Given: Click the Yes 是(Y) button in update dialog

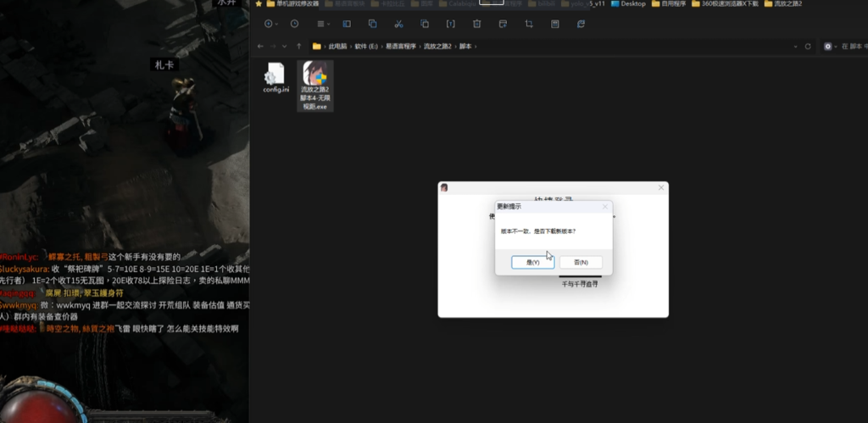Looking at the screenshot, I should [532, 263].
